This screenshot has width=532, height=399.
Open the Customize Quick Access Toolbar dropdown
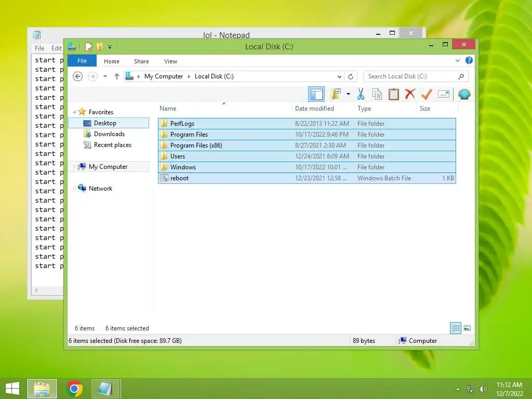coord(110,47)
